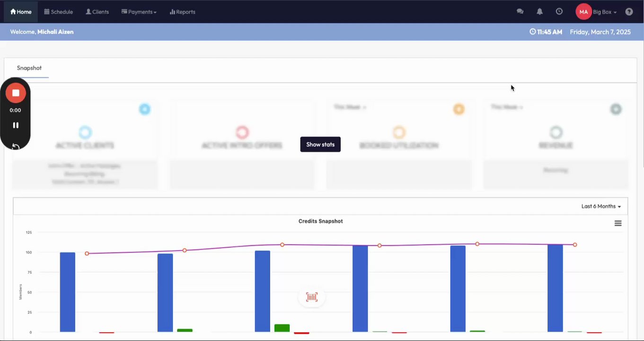This screenshot has height=341, width=644.
Task: Click the barcode scanner icon
Action: coord(312,297)
